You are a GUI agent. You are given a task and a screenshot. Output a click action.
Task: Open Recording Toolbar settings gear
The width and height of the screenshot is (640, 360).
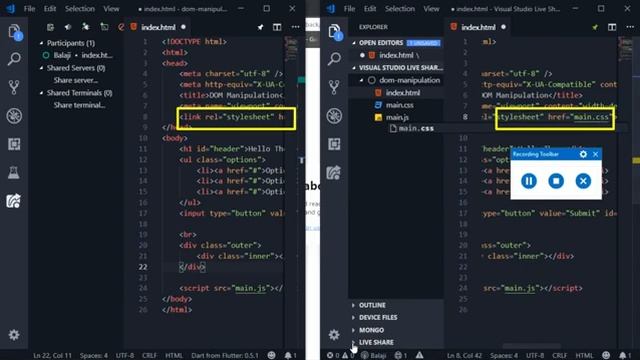click(x=583, y=154)
